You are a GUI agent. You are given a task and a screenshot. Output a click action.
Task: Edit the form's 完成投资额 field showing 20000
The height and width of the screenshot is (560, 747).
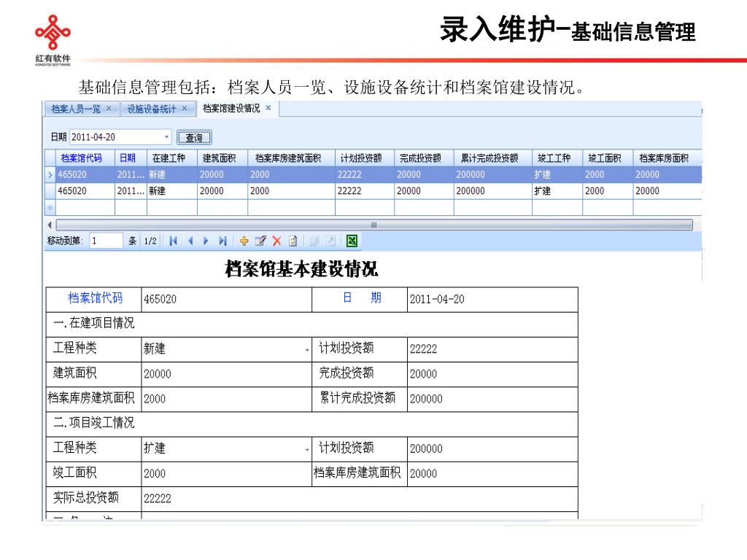492,374
